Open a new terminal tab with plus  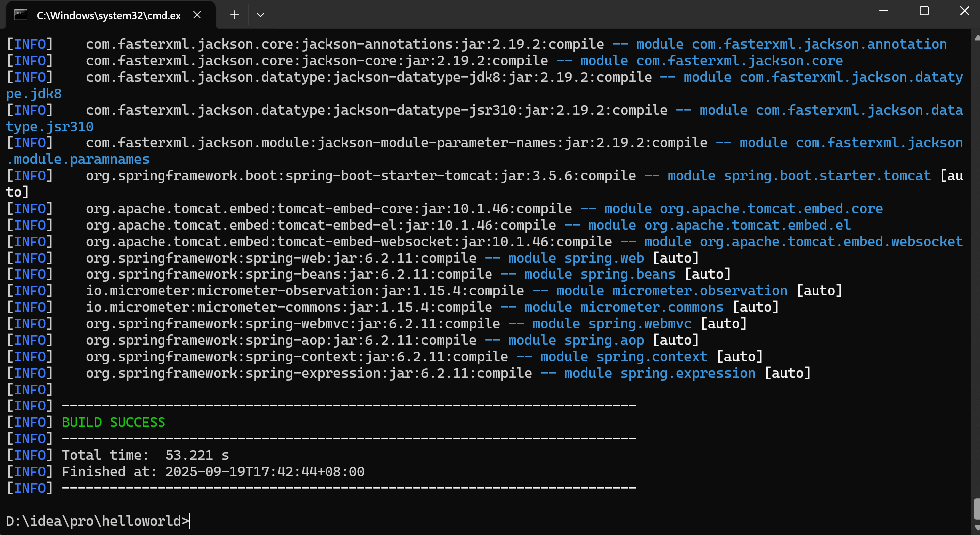235,15
